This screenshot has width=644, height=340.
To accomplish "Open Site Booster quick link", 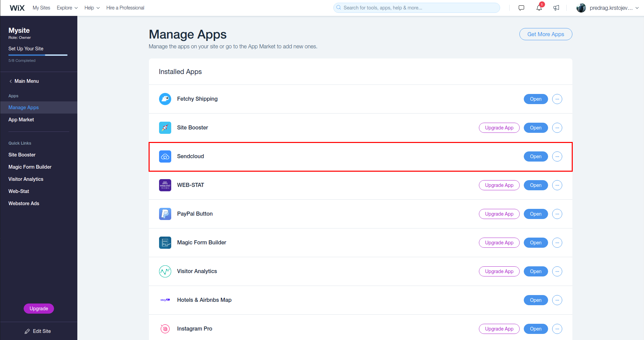I will pyautogui.click(x=22, y=155).
